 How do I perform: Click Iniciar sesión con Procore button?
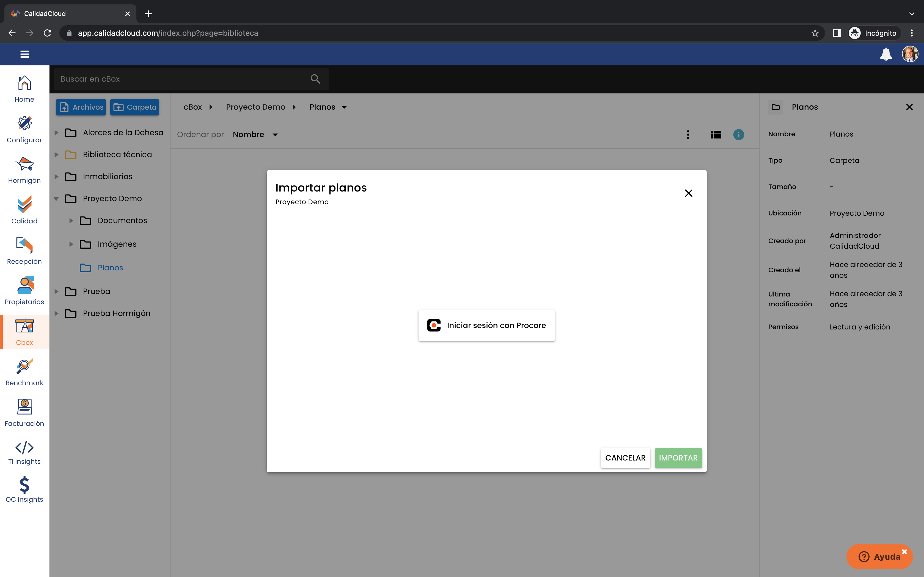click(486, 326)
